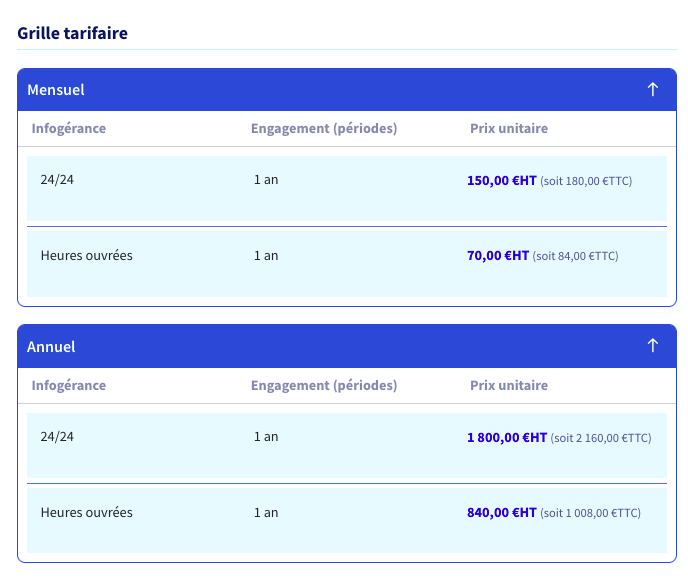The width and height of the screenshot is (688, 581).
Task: Click the Annuel panel header
Action: 347,346
